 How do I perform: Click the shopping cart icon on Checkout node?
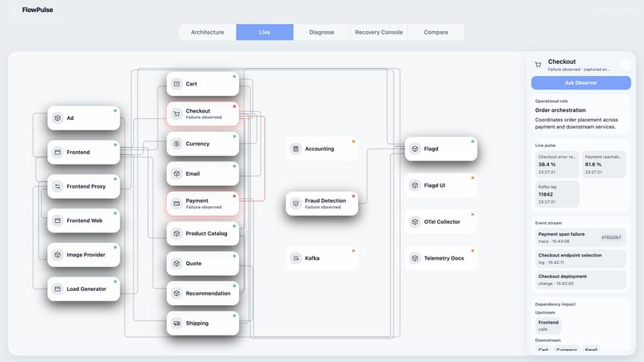[x=177, y=113]
